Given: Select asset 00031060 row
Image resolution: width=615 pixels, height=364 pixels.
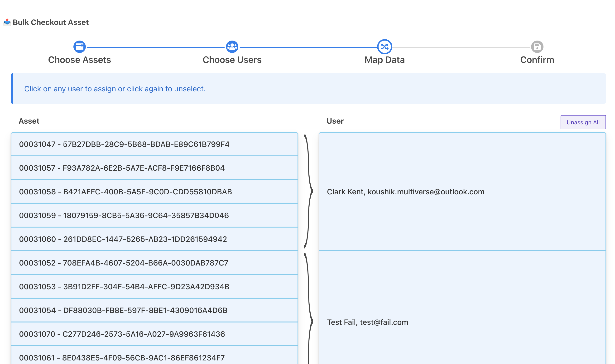Looking at the screenshot, I should [x=154, y=239].
